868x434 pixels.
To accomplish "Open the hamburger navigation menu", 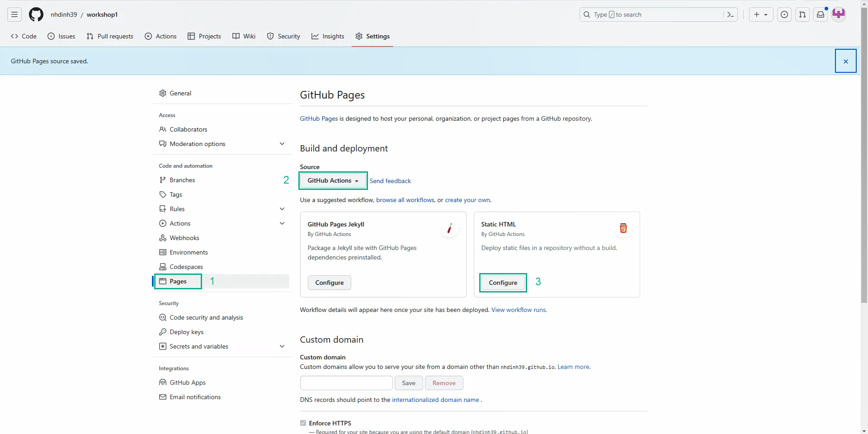I will [x=14, y=14].
